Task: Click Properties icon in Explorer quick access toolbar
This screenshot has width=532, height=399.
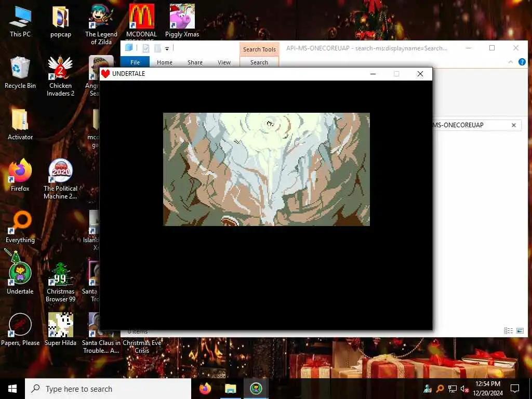Action: 146,48
